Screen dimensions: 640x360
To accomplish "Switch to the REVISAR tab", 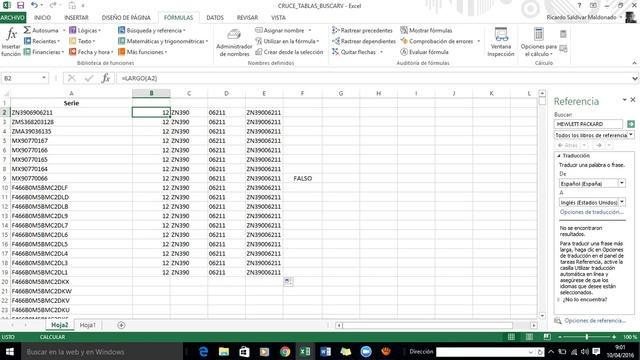I will (x=247, y=18).
